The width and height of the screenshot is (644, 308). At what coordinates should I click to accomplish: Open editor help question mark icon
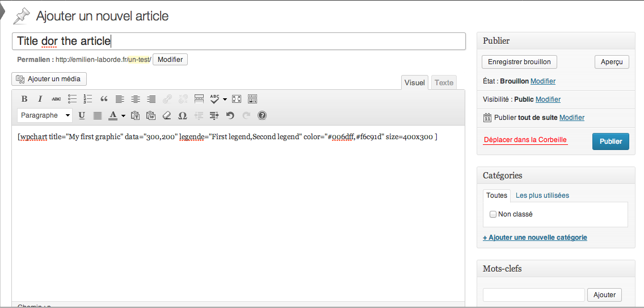tap(262, 115)
